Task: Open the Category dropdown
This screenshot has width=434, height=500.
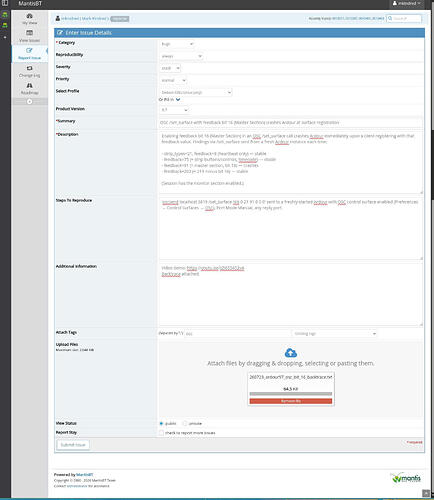Action: pos(177,44)
